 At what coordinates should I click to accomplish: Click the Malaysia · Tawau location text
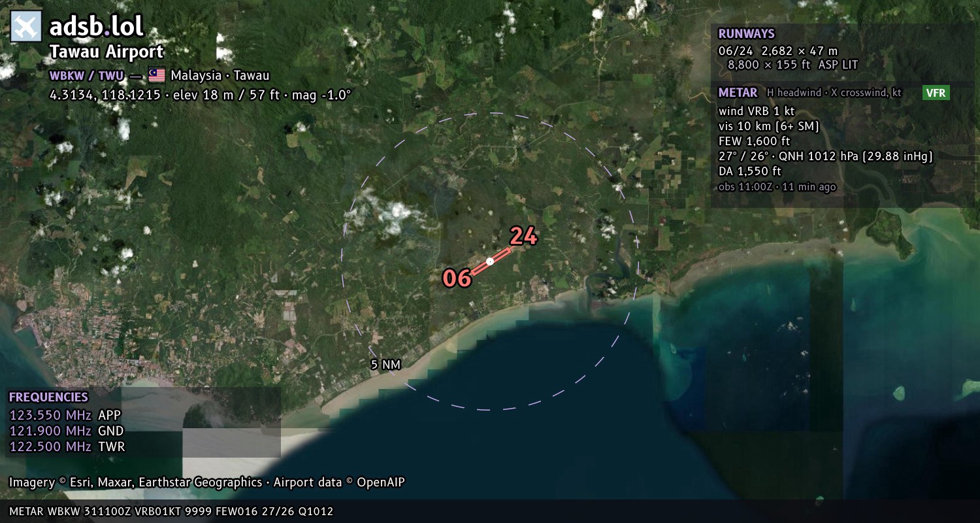[220, 75]
